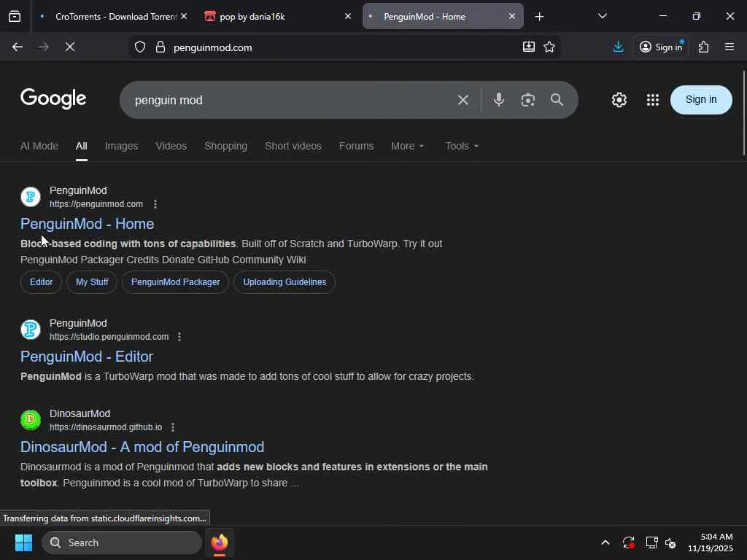The height and width of the screenshot is (560, 747).
Task: Open the tracking protection shield icon
Action: click(139, 47)
